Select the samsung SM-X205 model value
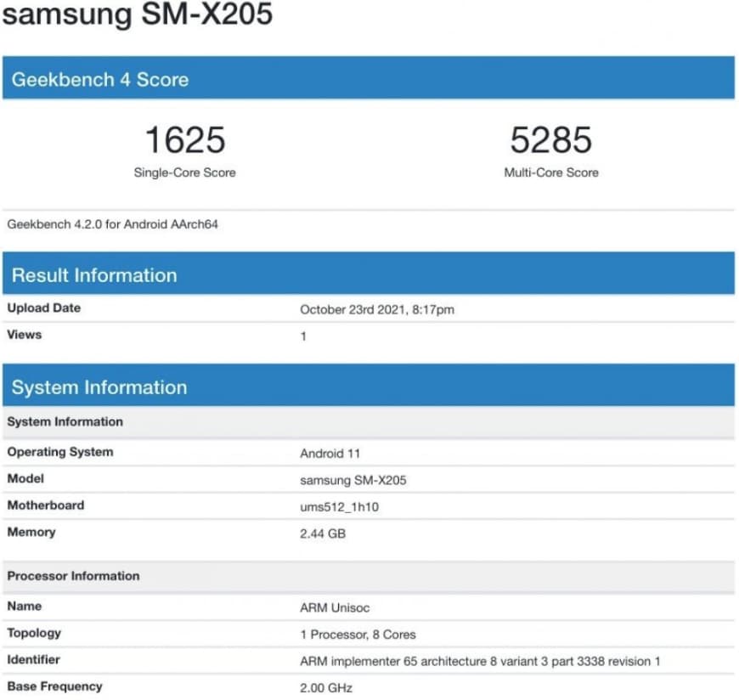This screenshot has width=739, height=700. click(353, 480)
